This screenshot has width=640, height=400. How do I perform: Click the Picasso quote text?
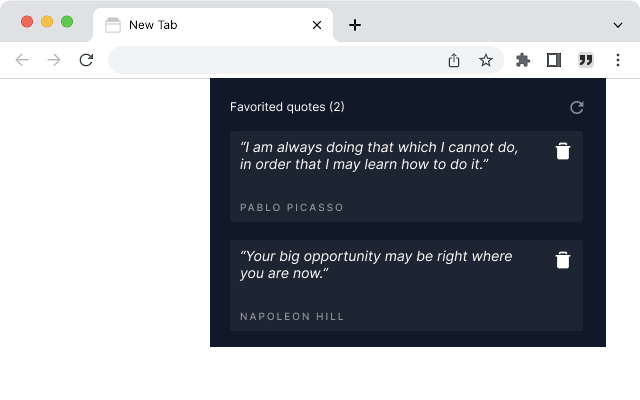(380, 155)
